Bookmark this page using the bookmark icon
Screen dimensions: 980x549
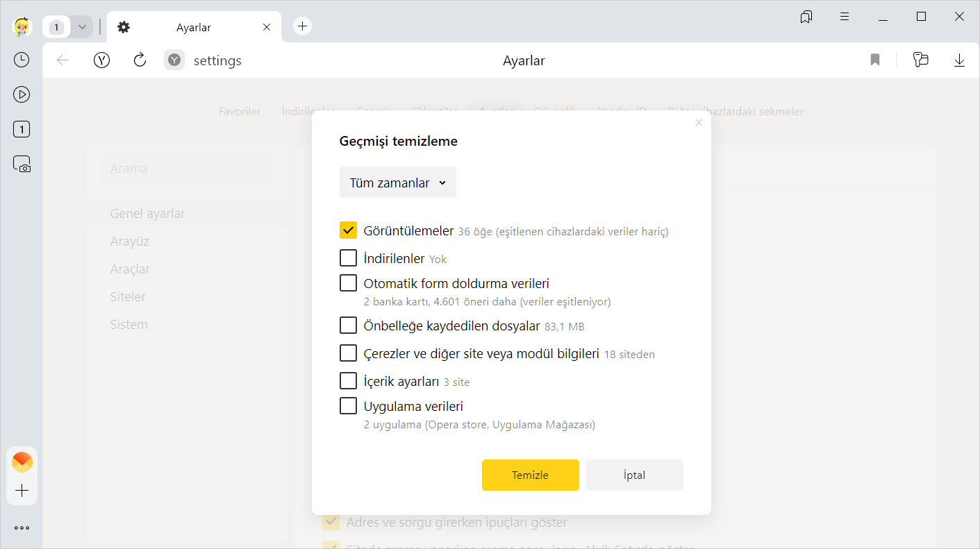point(875,60)
